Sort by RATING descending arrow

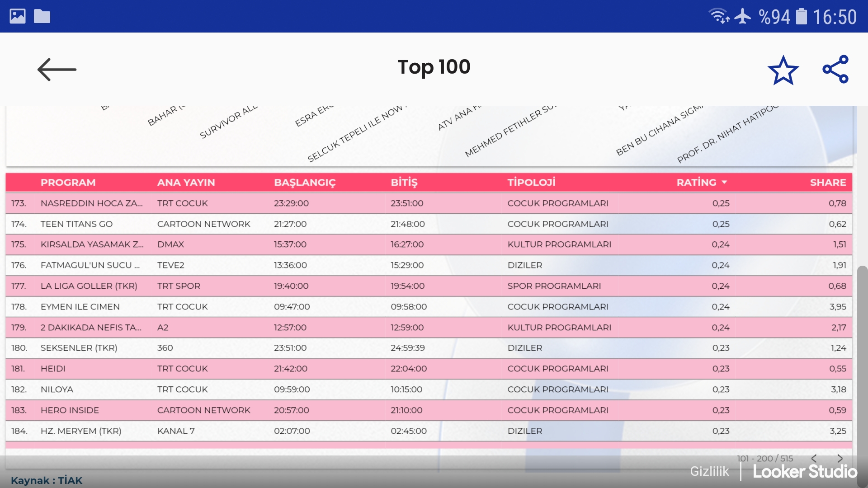724,182
